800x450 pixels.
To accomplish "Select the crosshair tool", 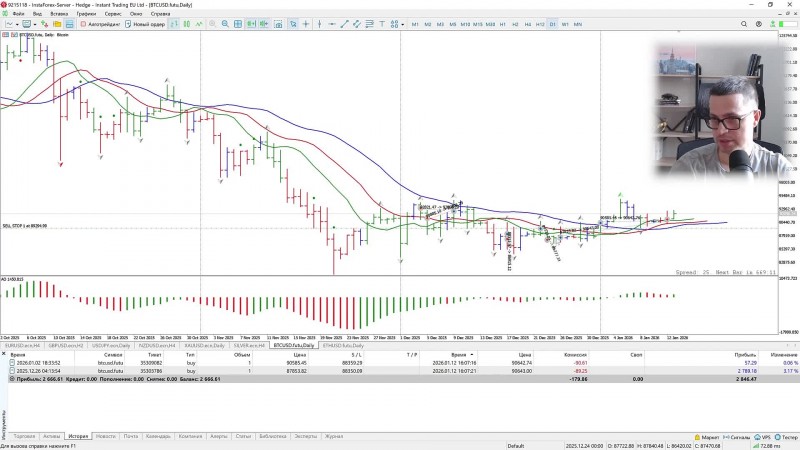I will tap(306, 24).
